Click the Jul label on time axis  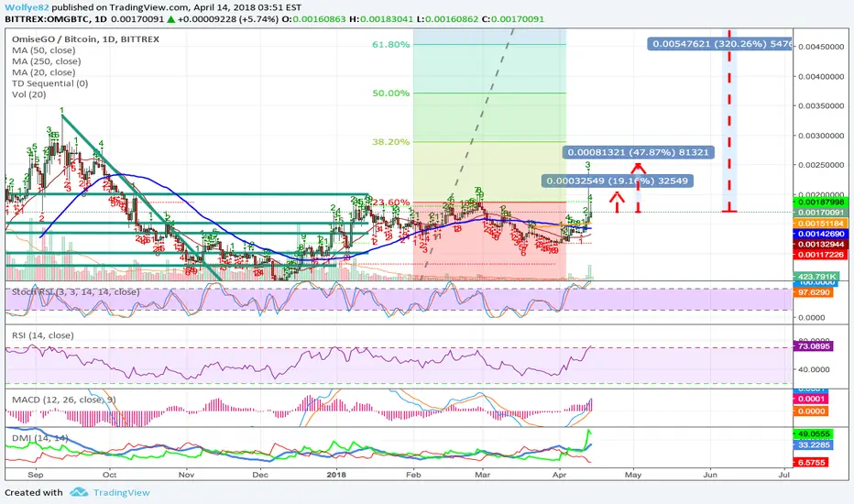(784, 475)
